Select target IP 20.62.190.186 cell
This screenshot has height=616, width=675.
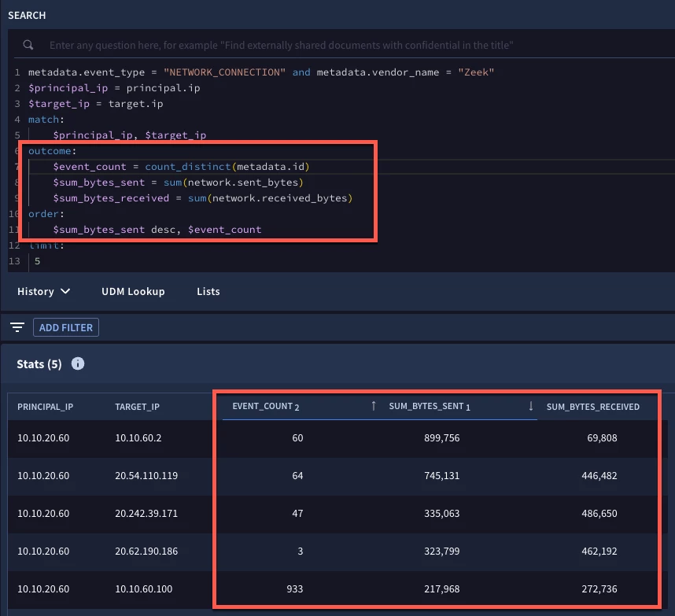[146, 551]
